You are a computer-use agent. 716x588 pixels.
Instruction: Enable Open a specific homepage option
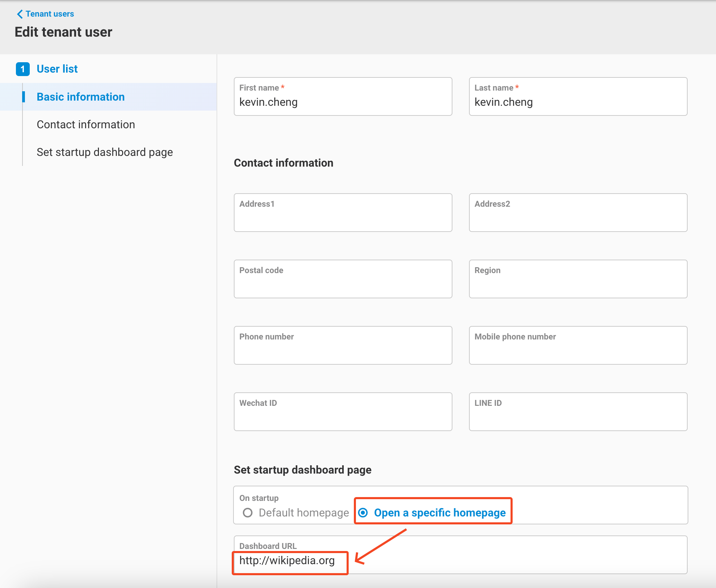point(363,513)
